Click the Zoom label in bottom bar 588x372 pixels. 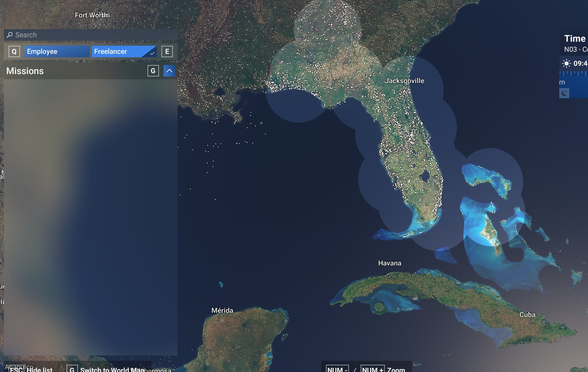[x=396, y=370]
